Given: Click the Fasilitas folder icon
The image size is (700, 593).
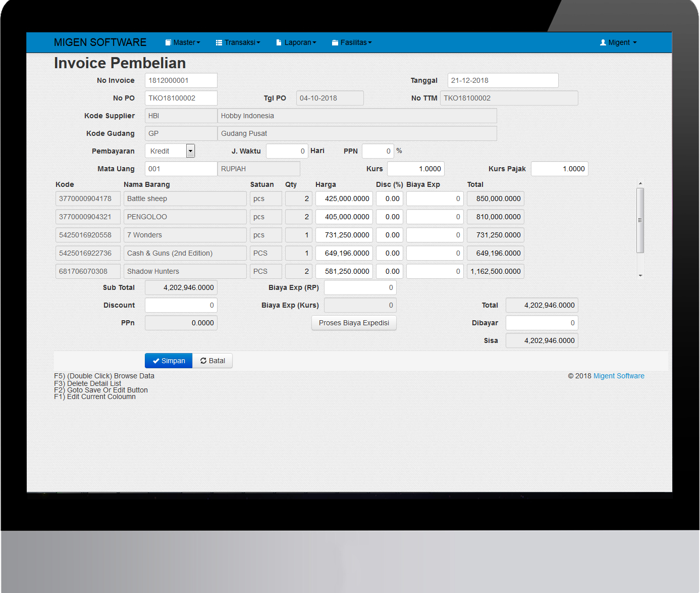Looking at the screenshot, I should point(335,42).
